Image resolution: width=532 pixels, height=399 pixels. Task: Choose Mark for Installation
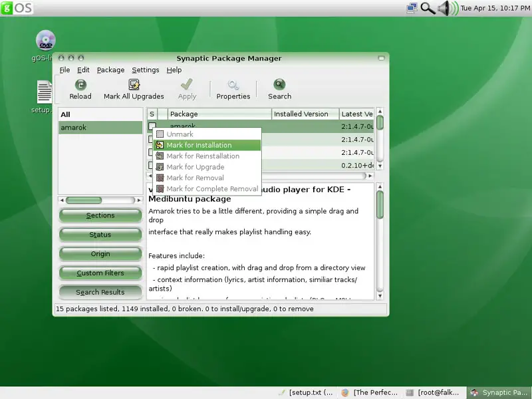(x=207, y=145)
